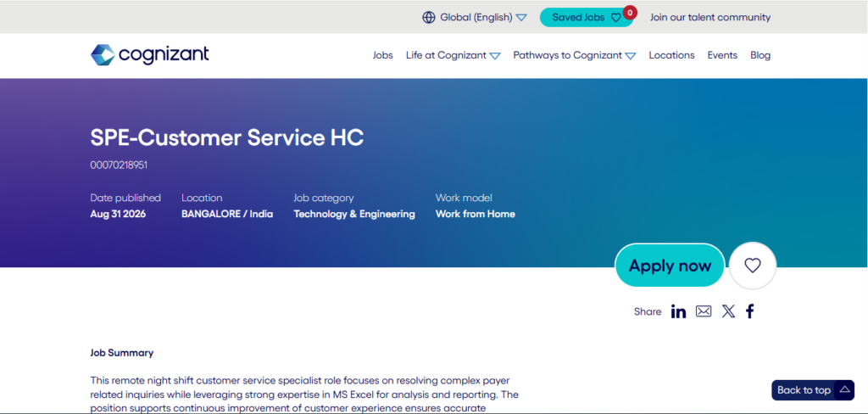868x414 pixels.
Task: Click the Work model label
Action: coord(464,198)
